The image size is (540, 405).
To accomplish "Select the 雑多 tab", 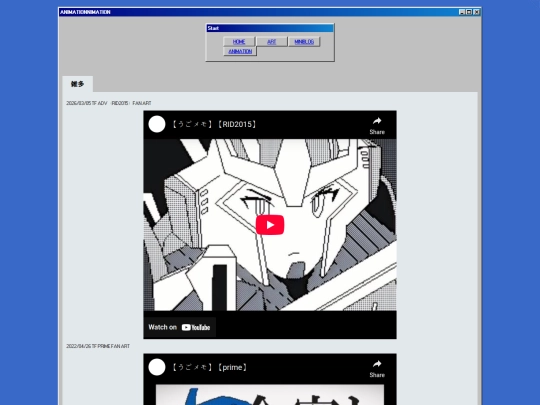I will [x=77, y=84].
